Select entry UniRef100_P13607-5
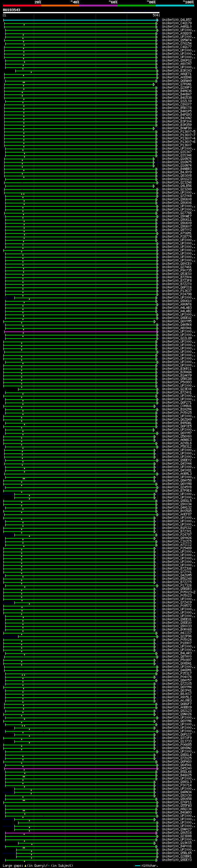 pyautogui.click(x=179, y=132)
